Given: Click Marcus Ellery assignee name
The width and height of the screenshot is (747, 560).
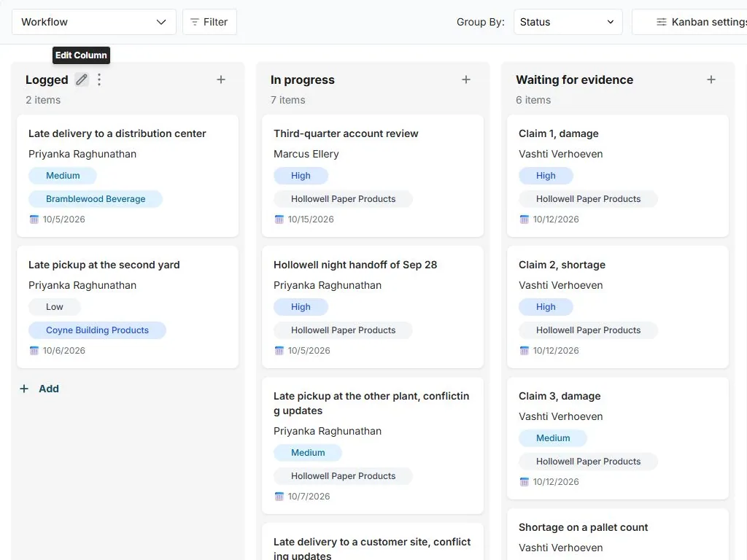Looking at the screenshot, I should click(x=306, y=155).
